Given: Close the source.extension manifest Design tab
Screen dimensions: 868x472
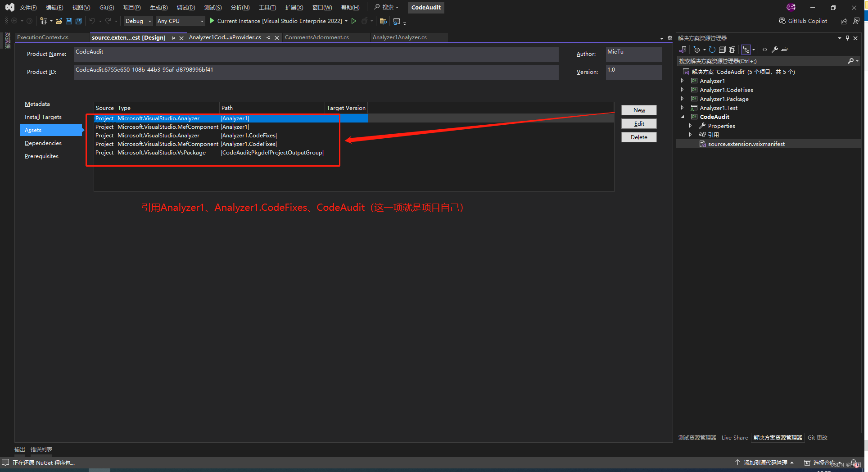Looking at the screenshot, I should click(181, 38).
